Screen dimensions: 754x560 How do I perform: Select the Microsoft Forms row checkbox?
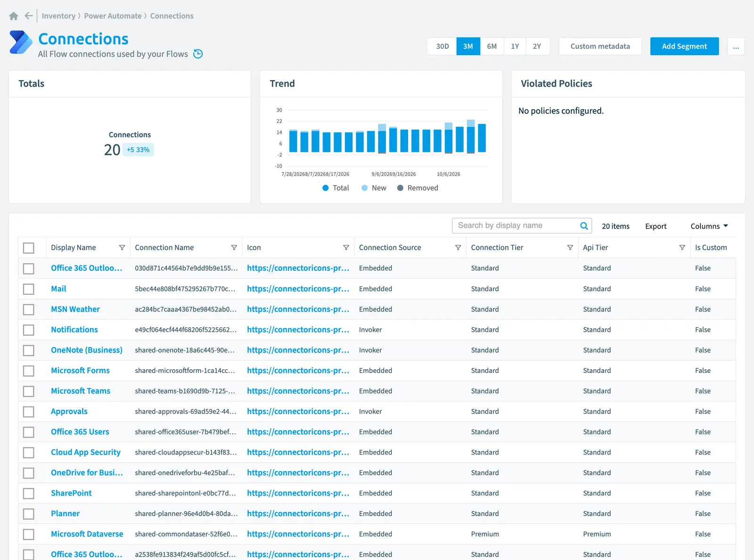coord(29,371)
